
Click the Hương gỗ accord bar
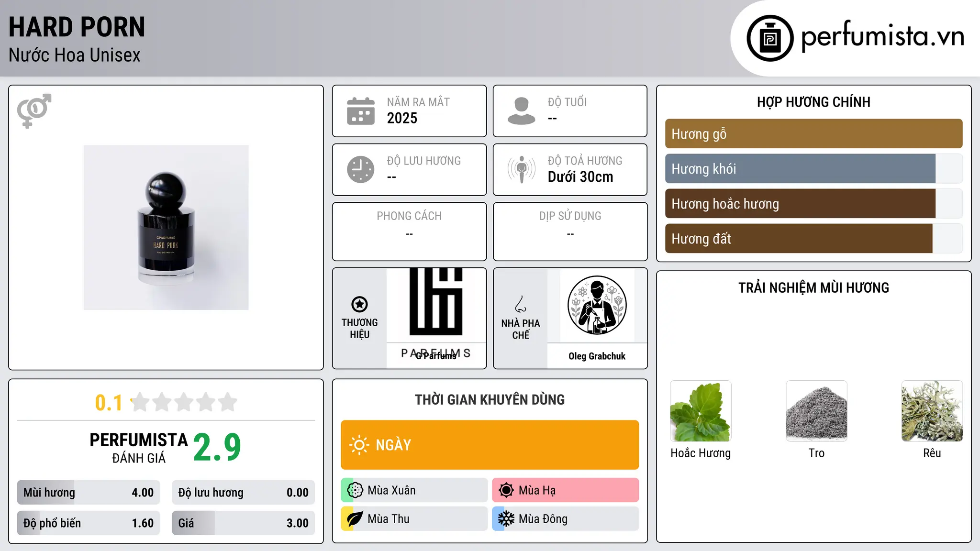pyautogui.click(x=814, y=134)
